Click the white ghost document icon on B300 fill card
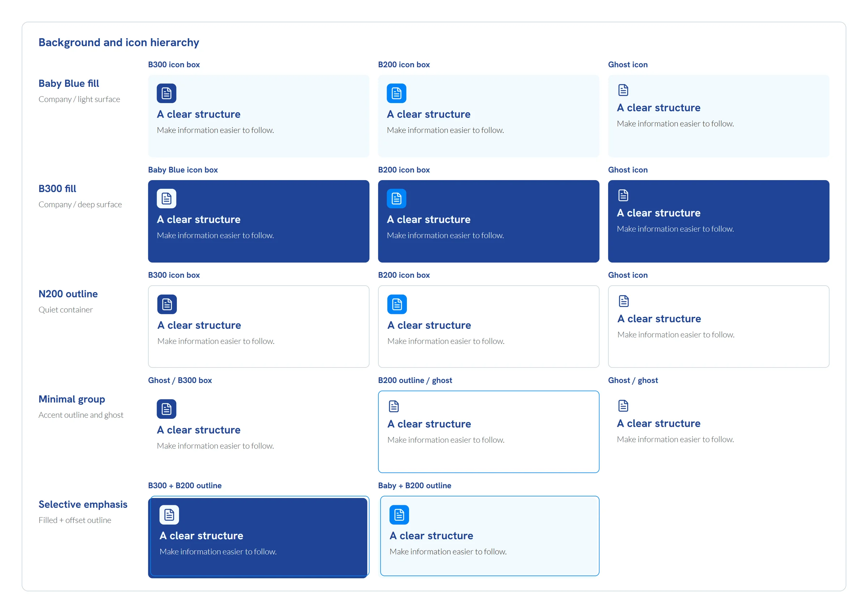The image size is (868, 613). tap(623, 195)
